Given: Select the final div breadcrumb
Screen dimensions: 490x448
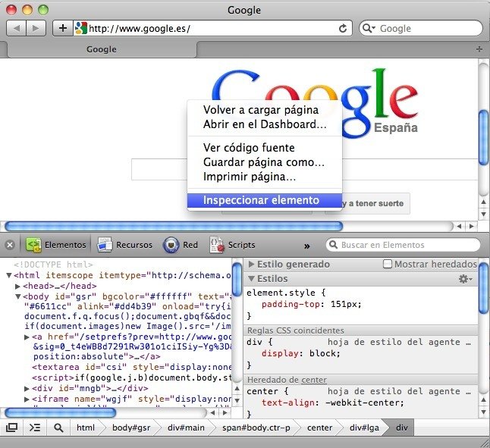Looking at the screenshot, I should tap(402, 428).
